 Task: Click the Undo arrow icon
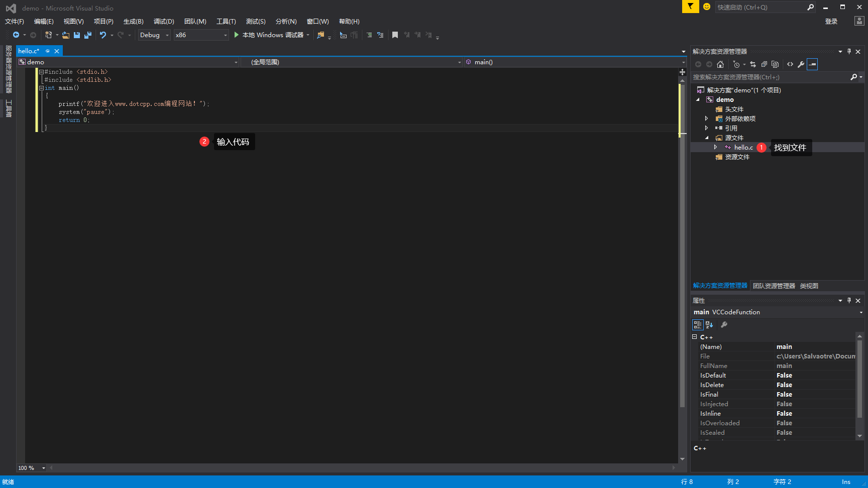point(103,35)
